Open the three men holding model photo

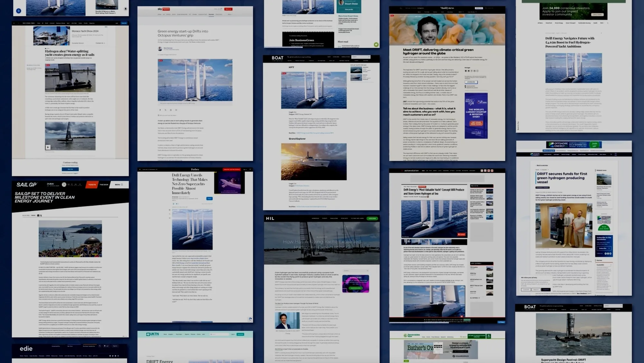(564, 225)
